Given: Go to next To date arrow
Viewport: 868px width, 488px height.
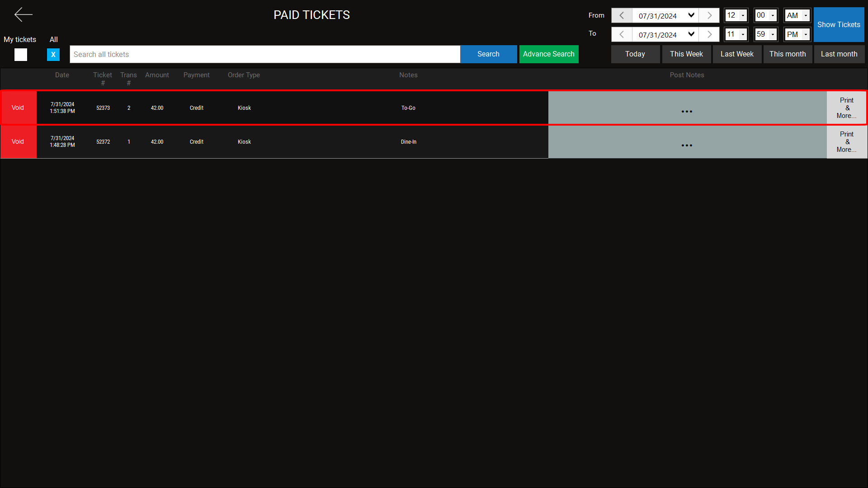Looking at the screenshot, I should [709, 34].
